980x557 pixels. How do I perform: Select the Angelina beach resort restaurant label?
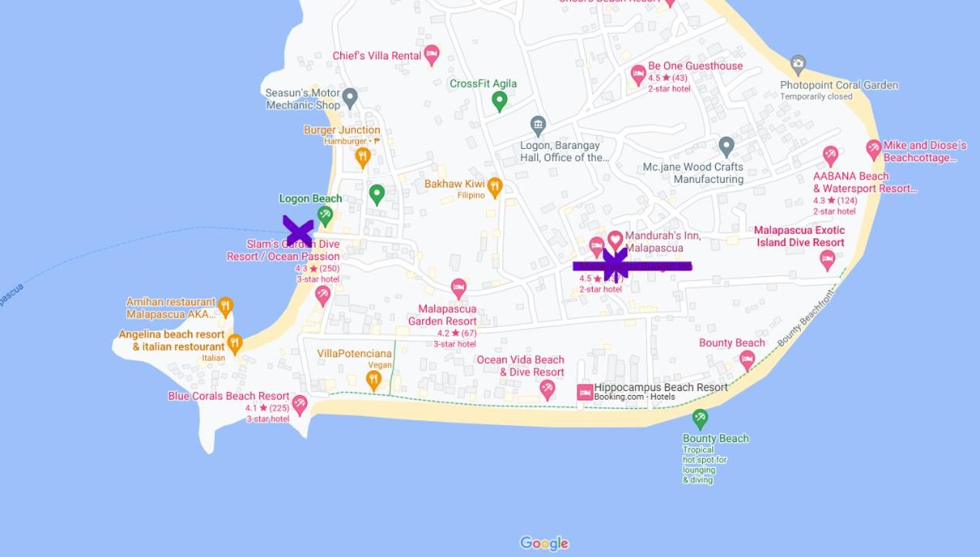(x=171, y=341)
